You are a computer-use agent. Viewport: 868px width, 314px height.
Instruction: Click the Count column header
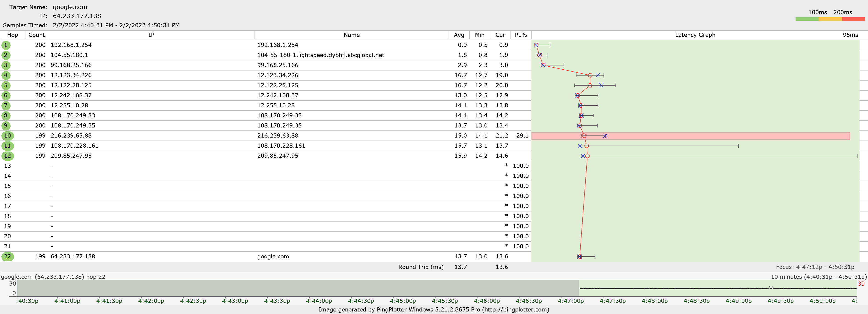point(36,35)
